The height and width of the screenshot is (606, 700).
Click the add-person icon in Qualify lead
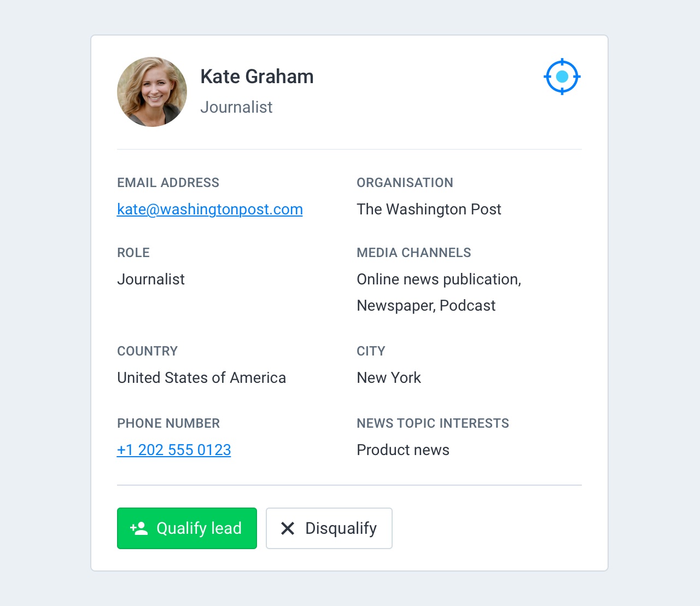[x=139, y=528]
